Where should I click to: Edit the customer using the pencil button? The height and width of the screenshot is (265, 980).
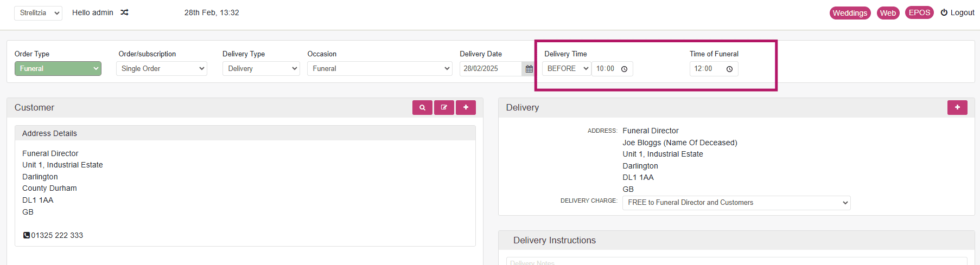[444, 107]
